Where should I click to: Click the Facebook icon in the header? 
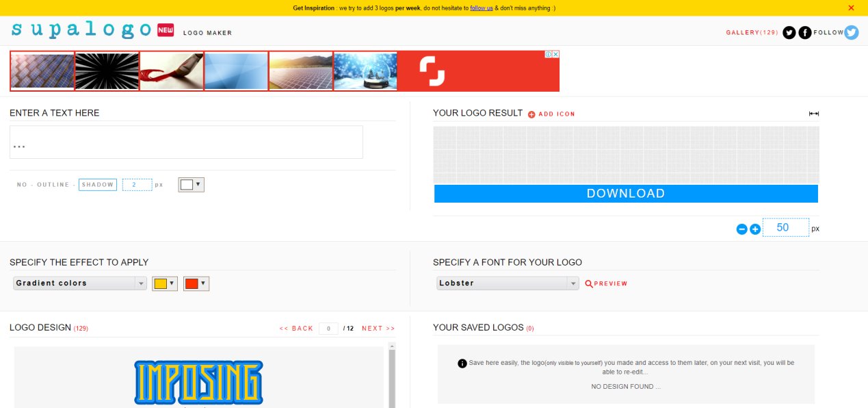tap(804, 32)
